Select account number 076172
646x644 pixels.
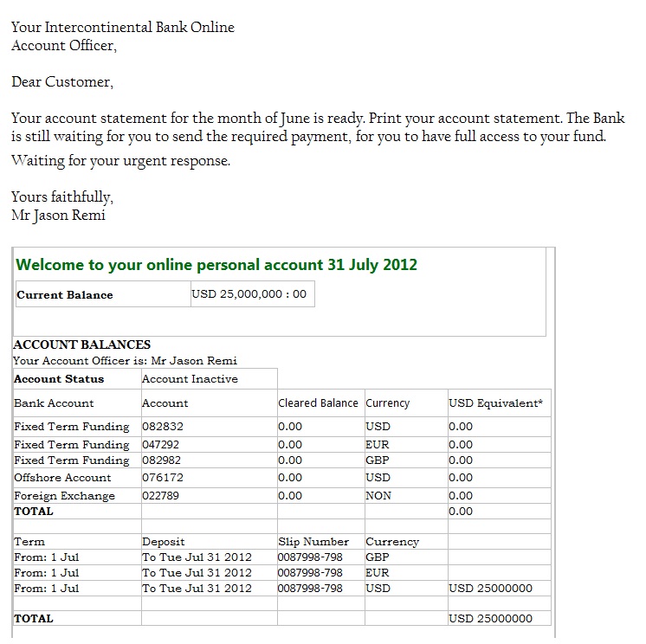163,478
